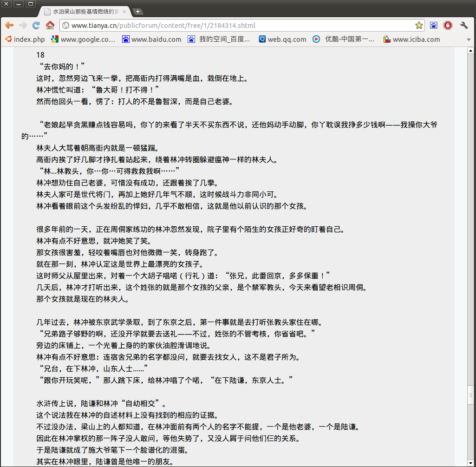This screenshot has width=476, height=467.
Task: Select the 水泊梁山那些基情燃烧的岁 tab
Action: 85,12
